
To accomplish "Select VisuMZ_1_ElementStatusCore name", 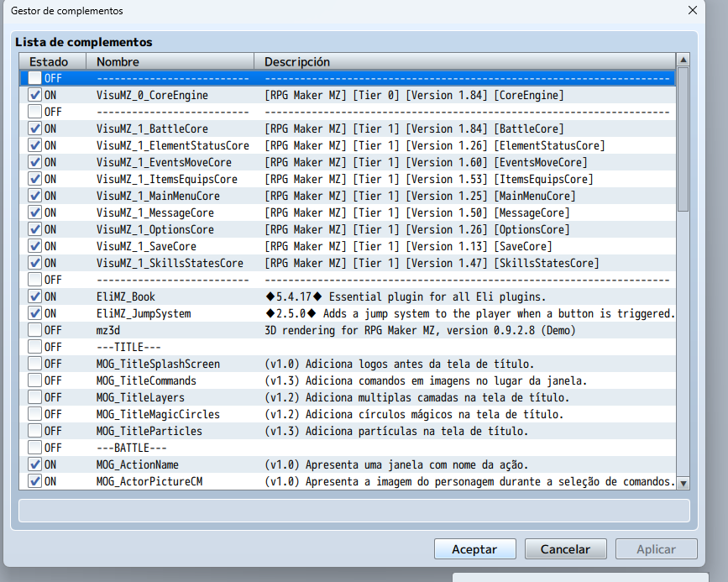I will (x=173, y=146).
